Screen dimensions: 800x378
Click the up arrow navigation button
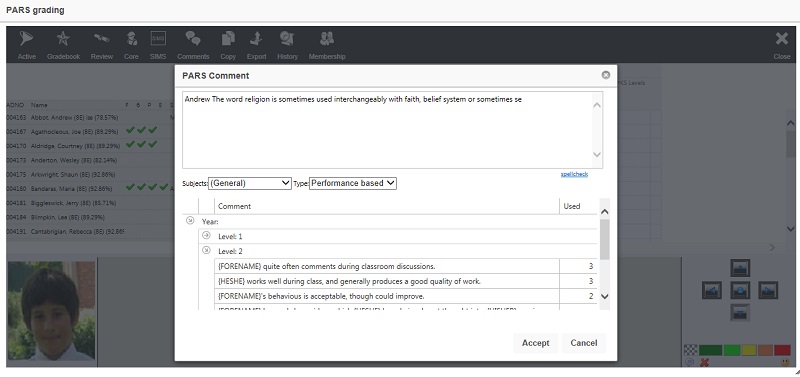[x=740, y=268]
